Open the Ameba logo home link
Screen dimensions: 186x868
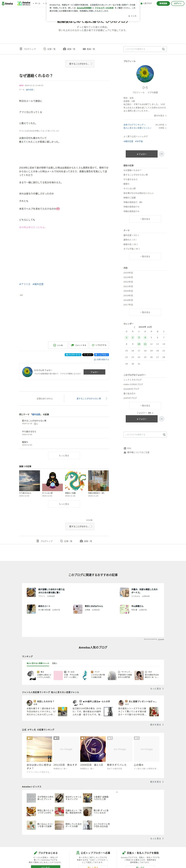[7, 3]
